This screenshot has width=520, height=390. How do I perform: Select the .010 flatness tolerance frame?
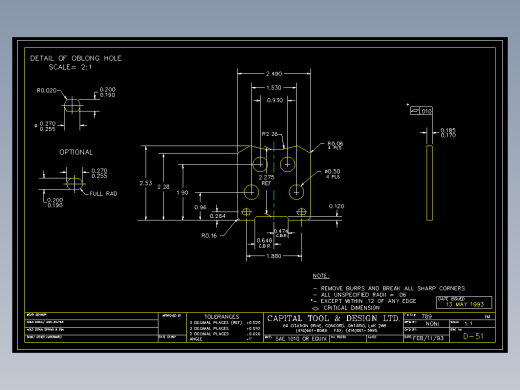(421, 111)
